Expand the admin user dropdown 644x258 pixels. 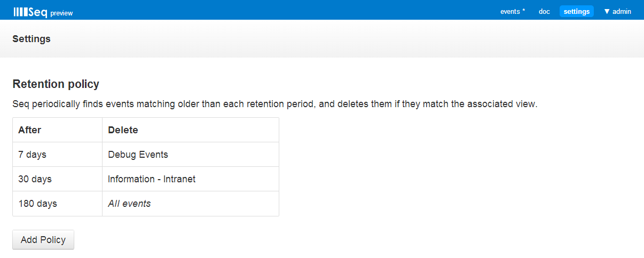click(x=617, y=11)
